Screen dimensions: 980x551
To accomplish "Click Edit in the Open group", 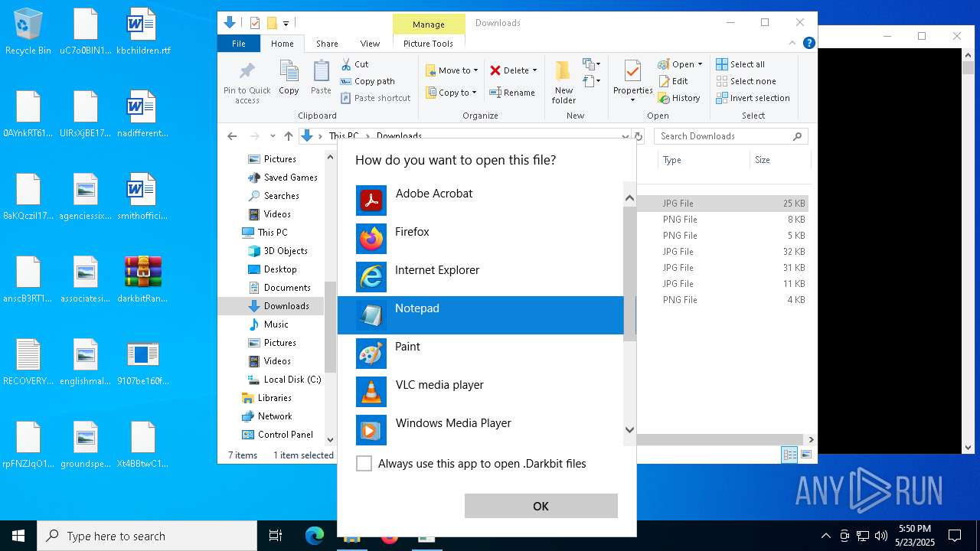I will [x=672, y=81].
